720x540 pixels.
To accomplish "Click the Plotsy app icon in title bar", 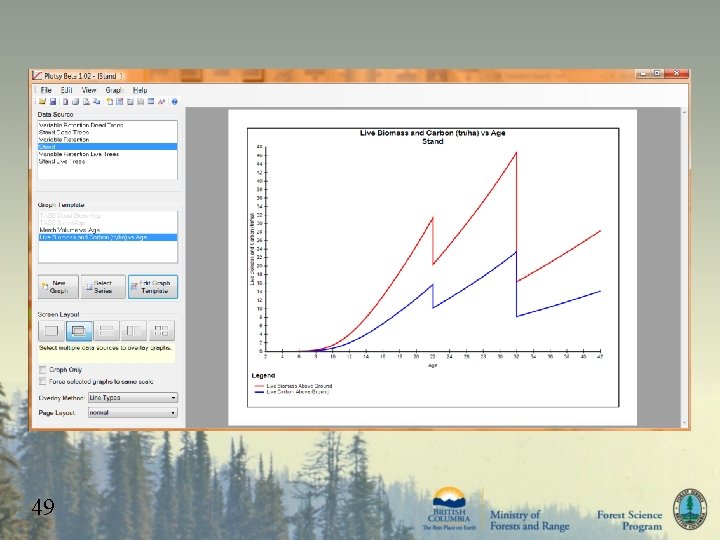I will [37, 75].
